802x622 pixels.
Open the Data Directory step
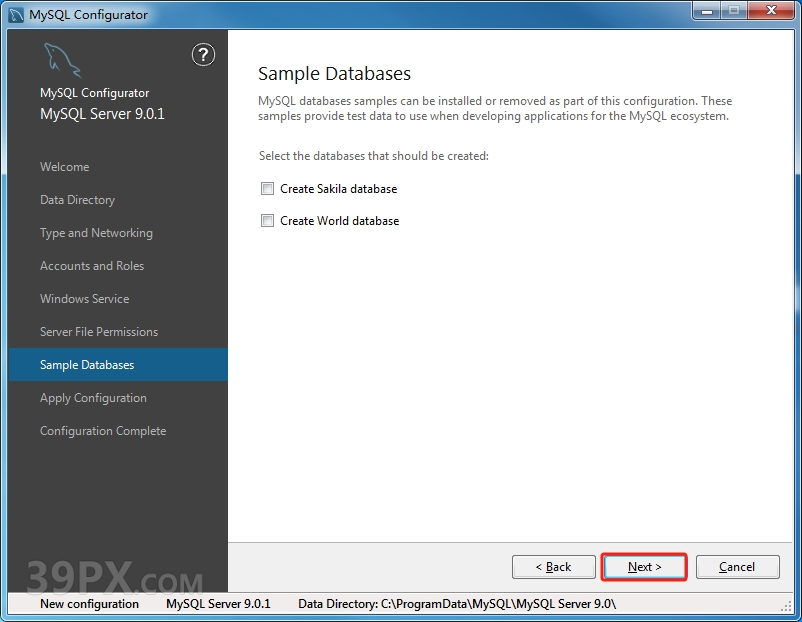[x=77, y=200]
